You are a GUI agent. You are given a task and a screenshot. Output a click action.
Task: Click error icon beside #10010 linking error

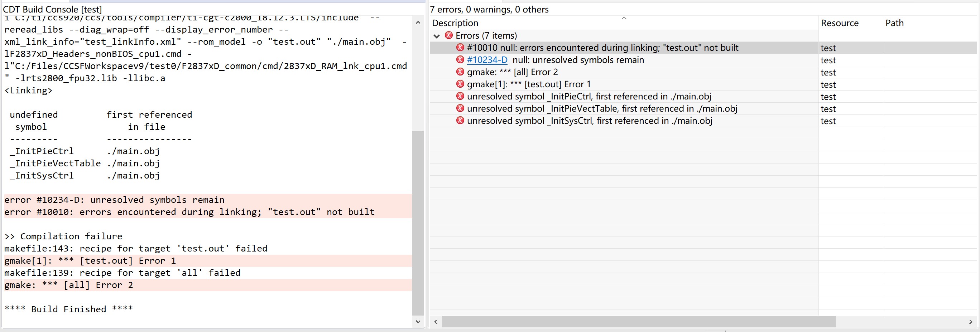pyautogui.click(x=460, y=48)
